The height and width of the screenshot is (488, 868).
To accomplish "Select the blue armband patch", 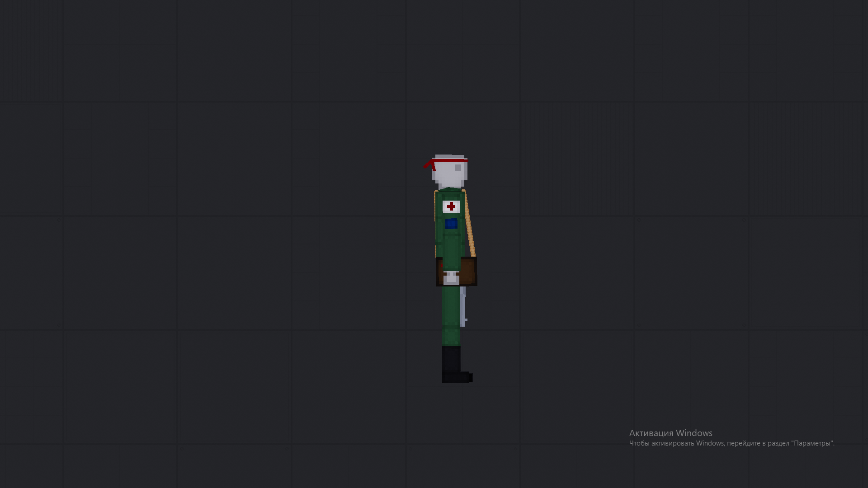I will [x=451, y=224].
